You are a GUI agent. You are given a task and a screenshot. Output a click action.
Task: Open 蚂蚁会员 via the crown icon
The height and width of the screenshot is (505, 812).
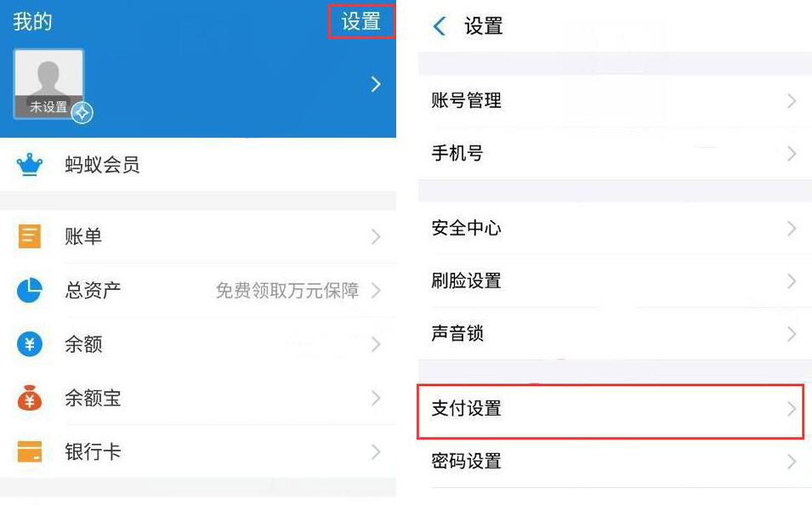click(31, 164)
